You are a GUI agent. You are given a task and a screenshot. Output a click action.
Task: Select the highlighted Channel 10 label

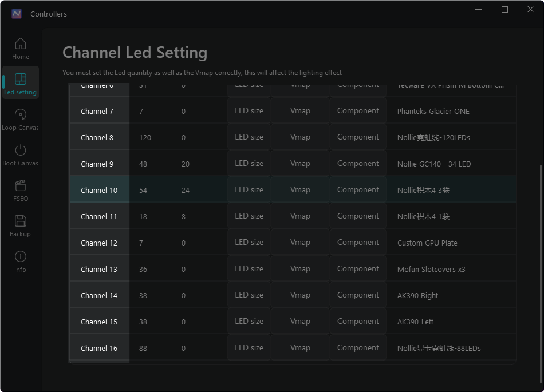click(99, 189)
